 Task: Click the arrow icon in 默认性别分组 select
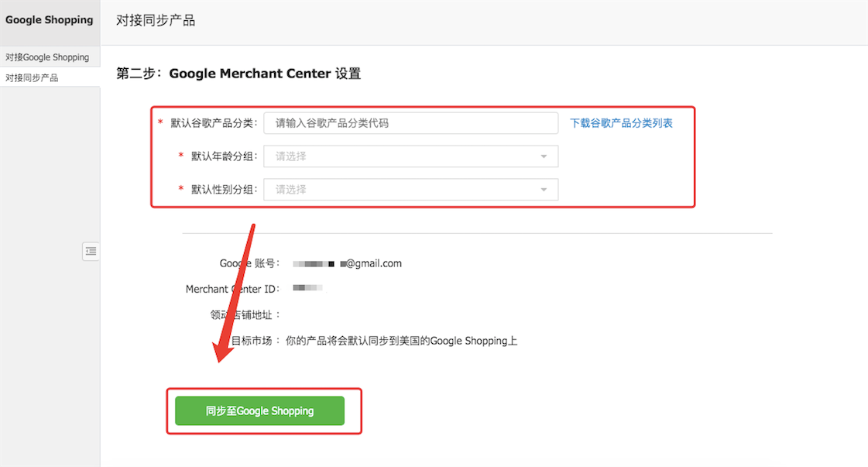pyautogui.click(x=544, y=190)
